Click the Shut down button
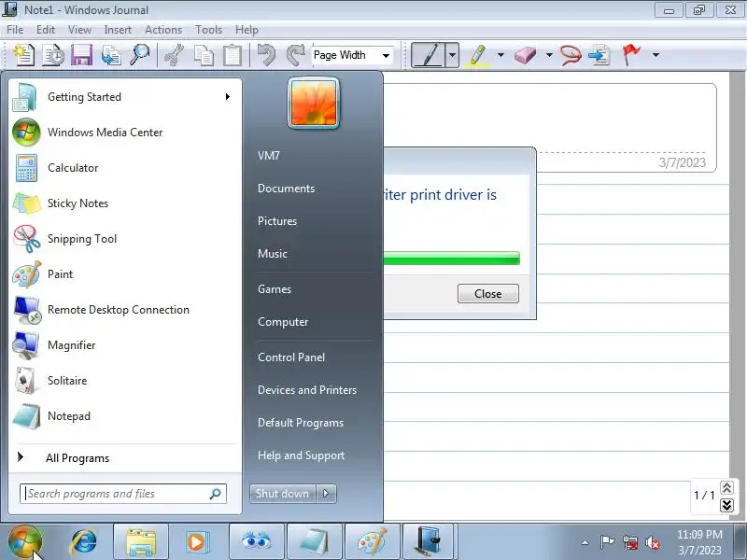747x560 pixels. tap(283, 494)
